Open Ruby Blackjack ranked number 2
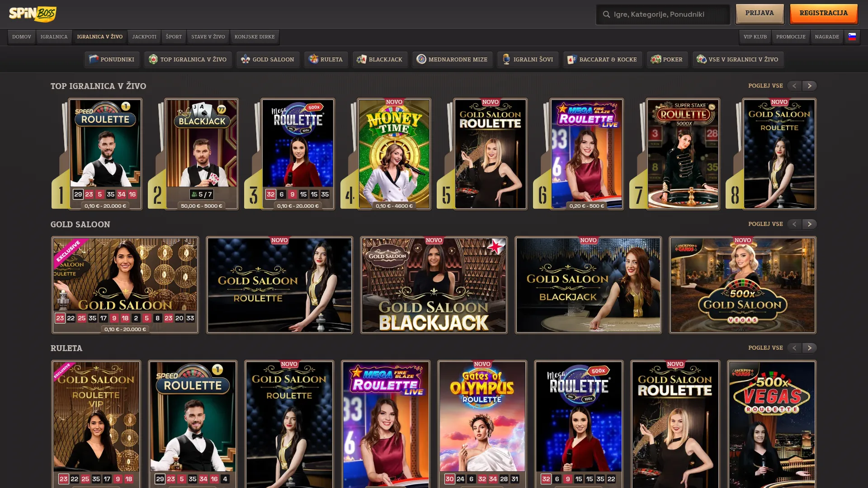 [202, 154]
